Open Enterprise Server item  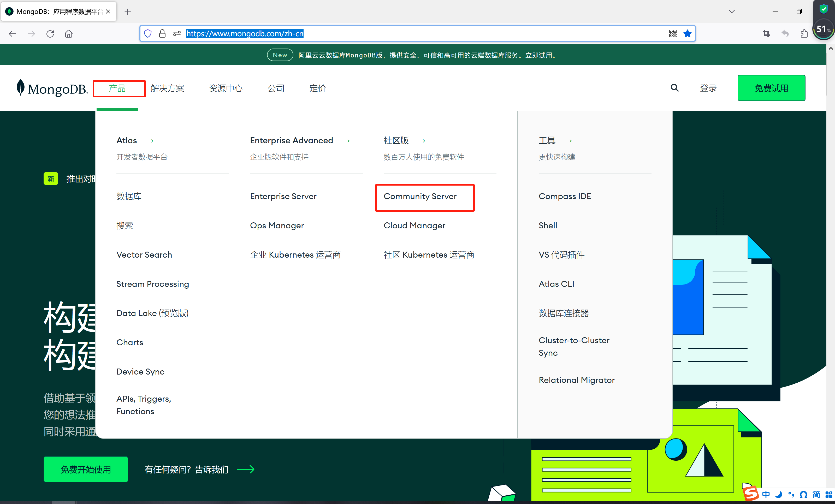click(x=283, y=196)
